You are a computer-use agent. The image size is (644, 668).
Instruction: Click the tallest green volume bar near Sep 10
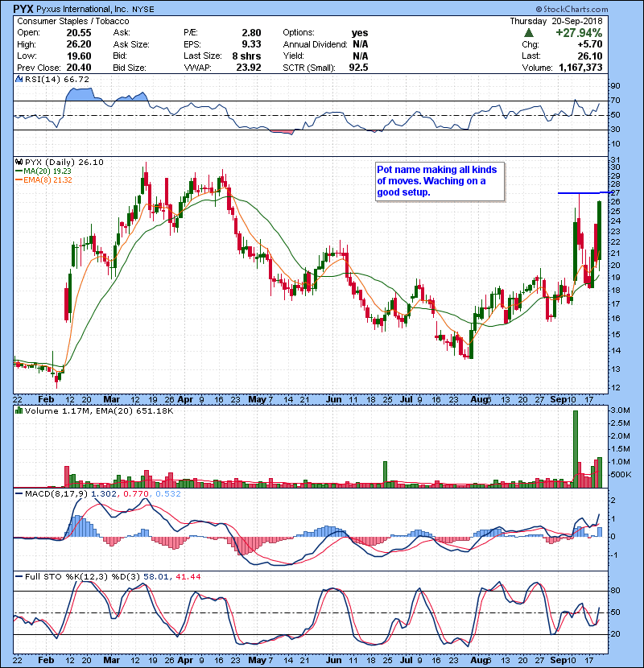[576, 449]
